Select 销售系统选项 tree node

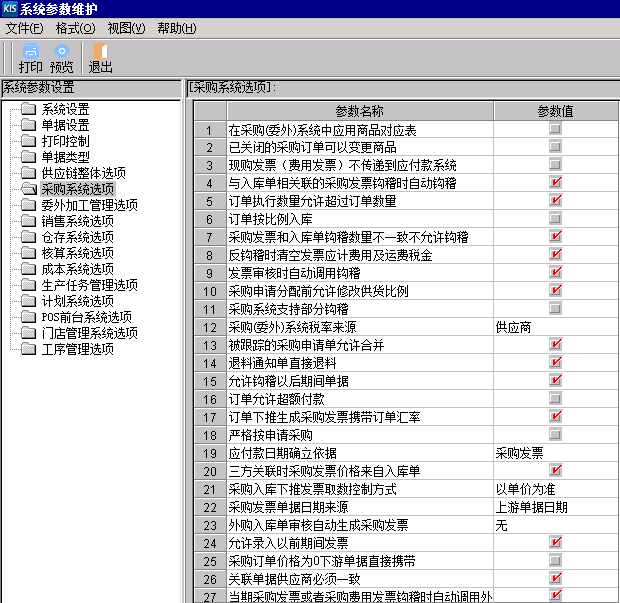(x=78, y=221)
